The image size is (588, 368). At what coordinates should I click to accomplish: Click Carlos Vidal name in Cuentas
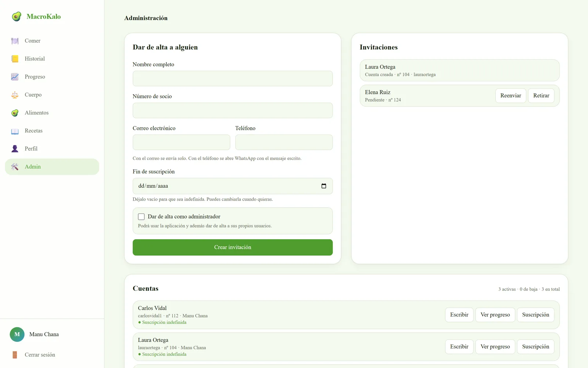pos(152,308)
